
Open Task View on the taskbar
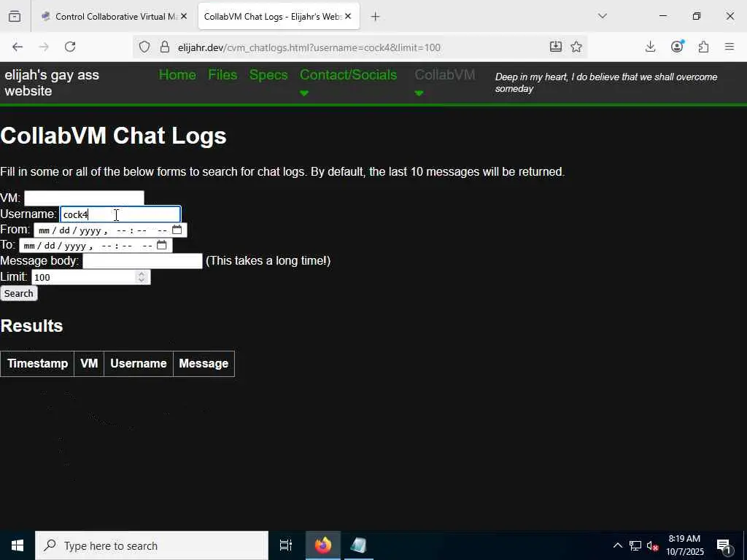tap(286, 545)
